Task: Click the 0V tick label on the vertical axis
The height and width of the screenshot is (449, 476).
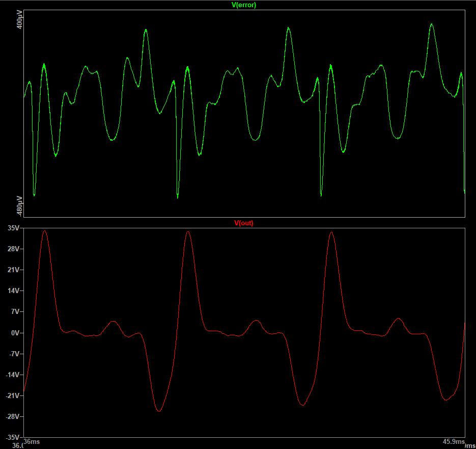Action: tap(15, 333)
